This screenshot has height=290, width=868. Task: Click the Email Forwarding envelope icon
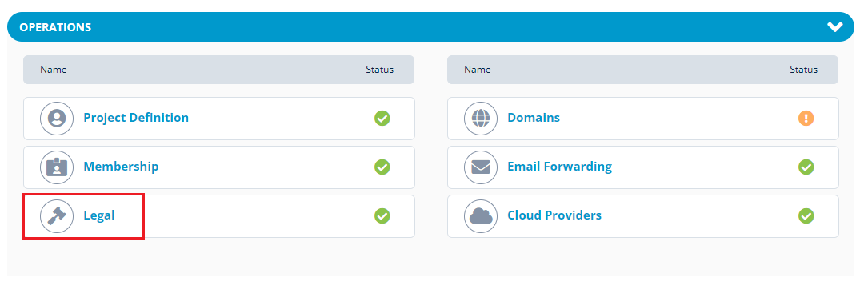pyautogui.click(x=481, y=167)
